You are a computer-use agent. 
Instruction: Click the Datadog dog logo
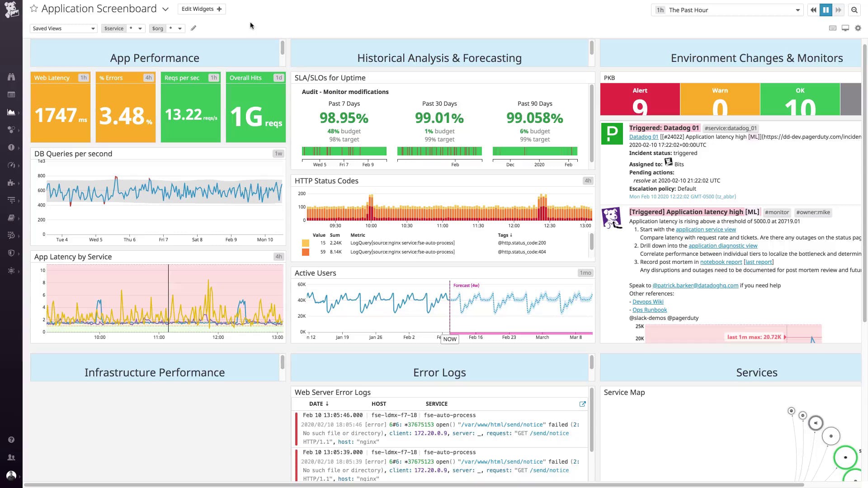click(11, 9)
